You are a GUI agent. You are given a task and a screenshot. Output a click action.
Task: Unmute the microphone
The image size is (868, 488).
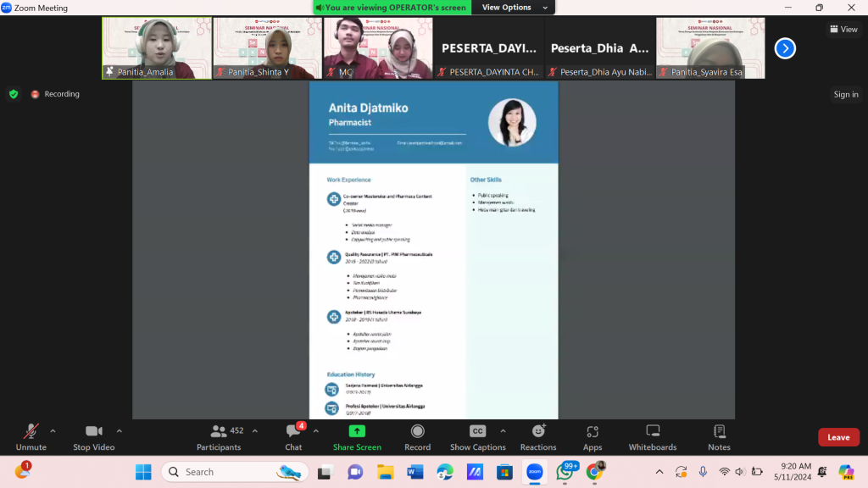click(31, 437)
